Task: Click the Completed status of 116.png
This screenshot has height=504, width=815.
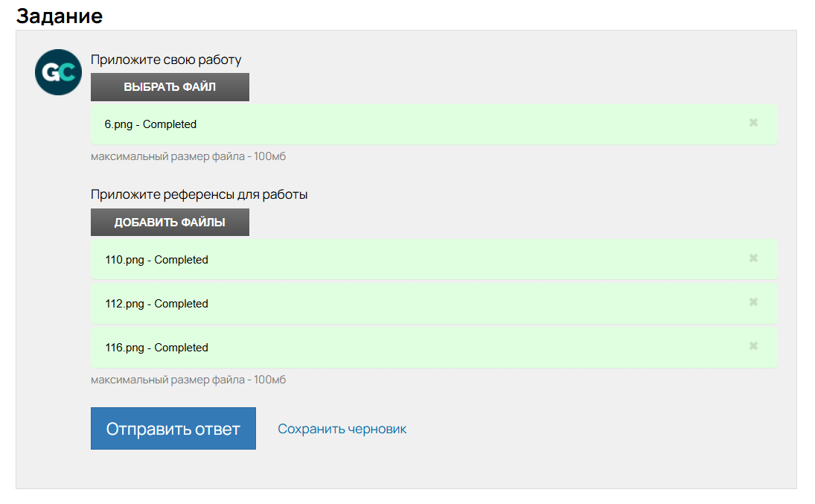Action: point(181,348)
